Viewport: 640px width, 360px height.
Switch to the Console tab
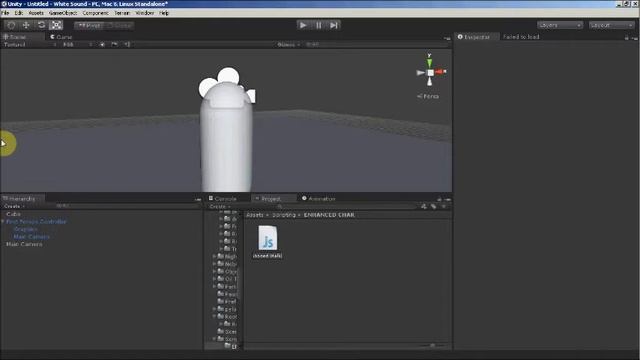point(223,199)
